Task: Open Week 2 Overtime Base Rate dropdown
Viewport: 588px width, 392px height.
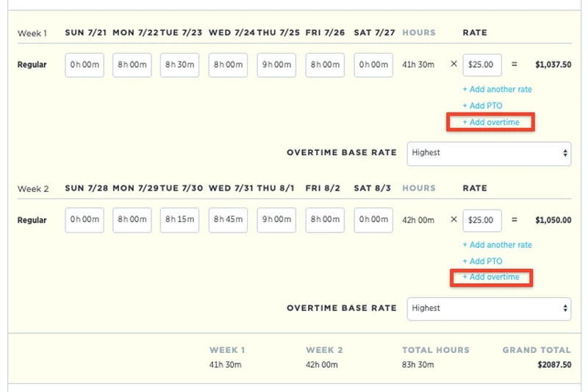Action: tap(489, 308)
